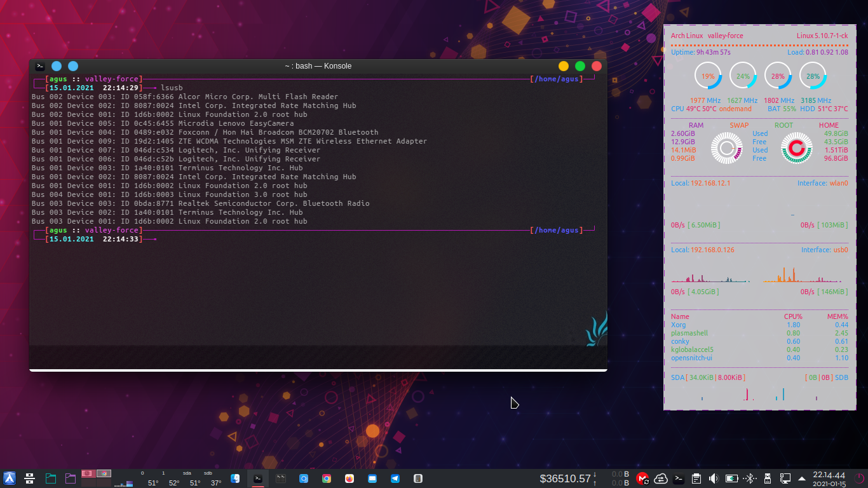Expand hidden system tray icons with the arrow
The width and height of the screenshot is (868, 488).
(801, 478)
